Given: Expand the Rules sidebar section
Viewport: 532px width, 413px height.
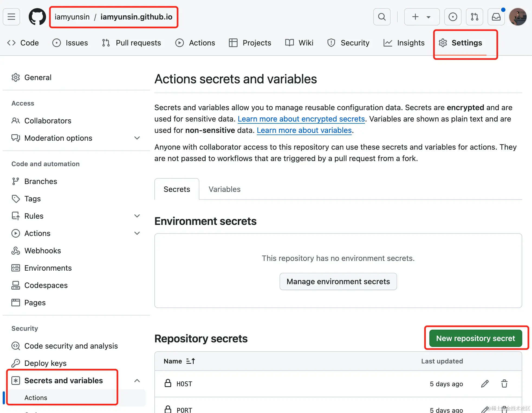Looking at the screenshot, I should click(x=137, y=216).
